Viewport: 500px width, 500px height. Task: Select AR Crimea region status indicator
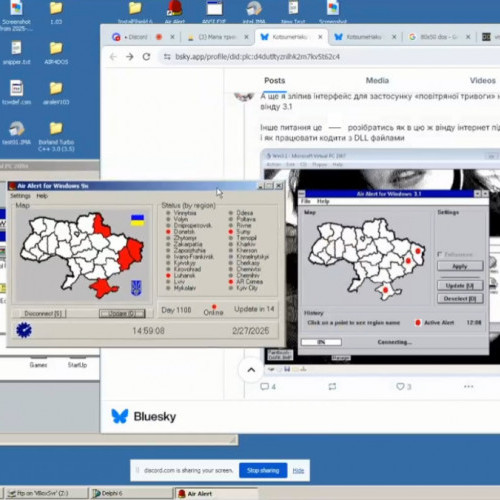(231, 282)
